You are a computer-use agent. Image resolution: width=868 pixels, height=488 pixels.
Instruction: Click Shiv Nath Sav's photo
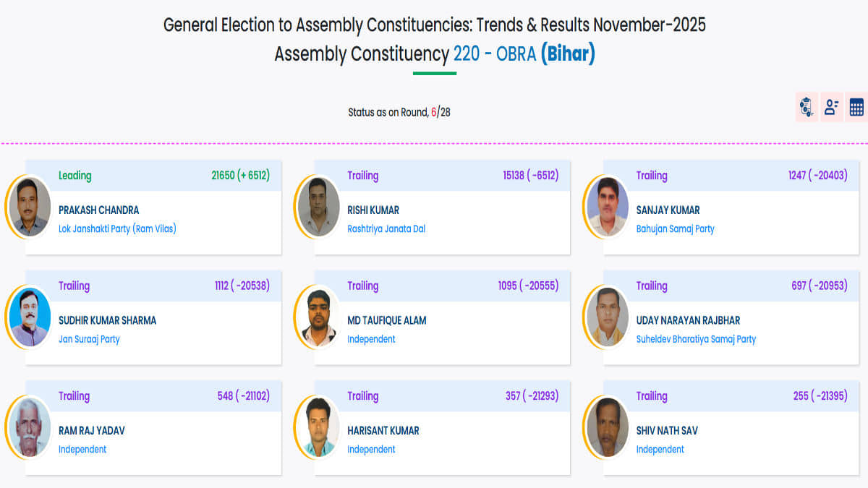(608, 427)
